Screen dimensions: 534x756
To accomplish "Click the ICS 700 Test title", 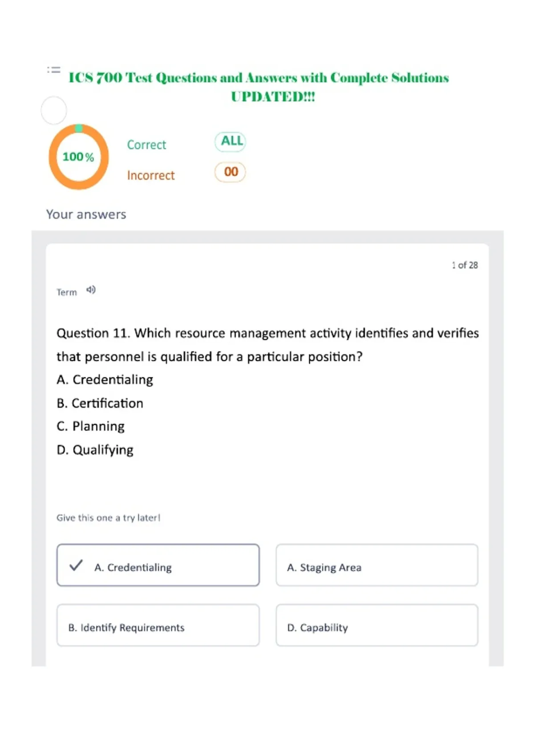I will pyautogui.click(x=259, y=87).
